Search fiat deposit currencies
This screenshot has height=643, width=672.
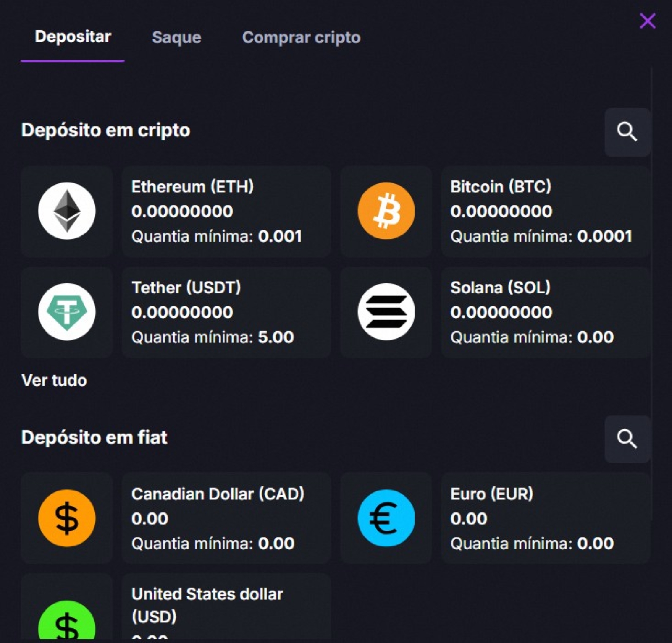[x=627, y=439]
